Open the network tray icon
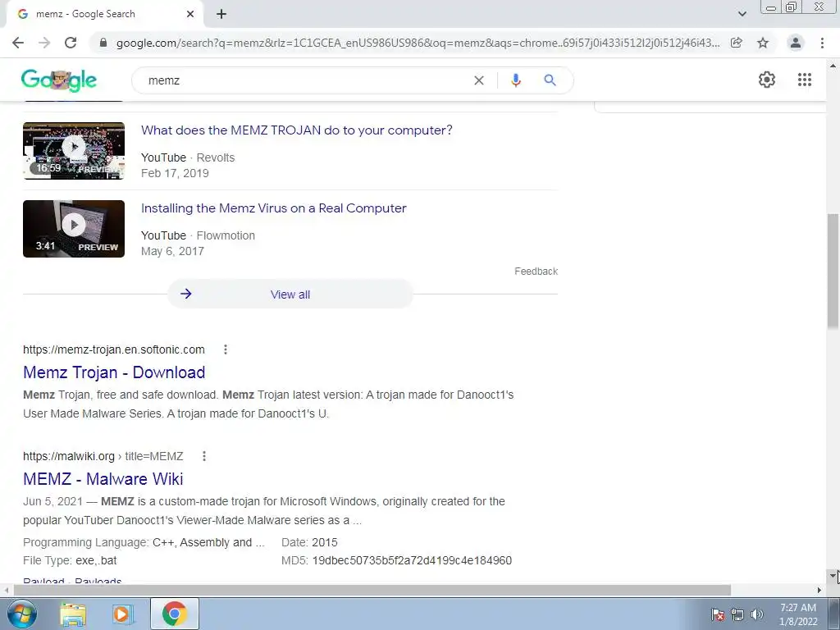The image size is (840, 630). pos(737,614)
